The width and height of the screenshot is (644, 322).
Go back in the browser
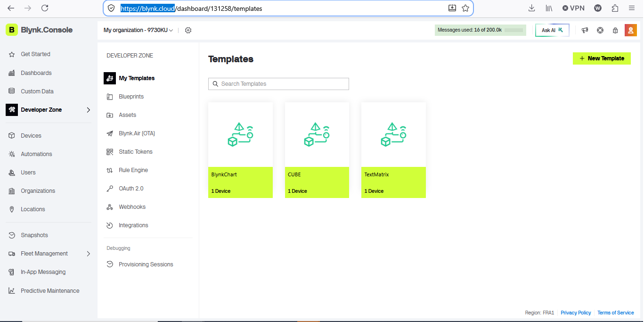coord(11,8)
